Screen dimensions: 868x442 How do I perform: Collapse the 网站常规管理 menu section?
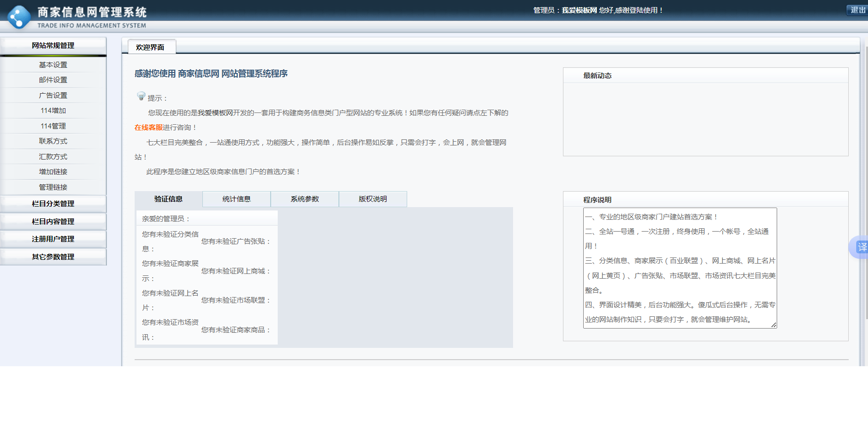[53, 46]
